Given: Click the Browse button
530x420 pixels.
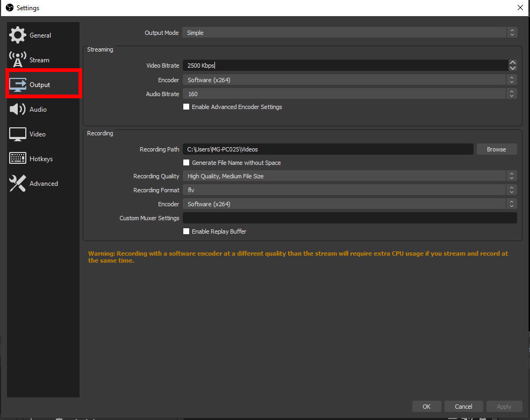Looking at the screenshot, I should 496,149.
